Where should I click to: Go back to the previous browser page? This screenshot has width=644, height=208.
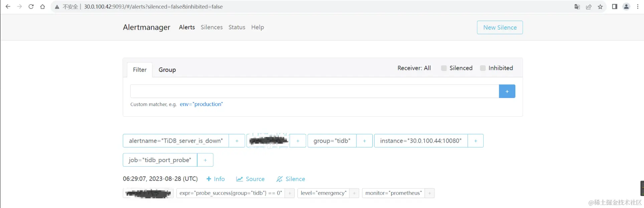tap(8, 7)
